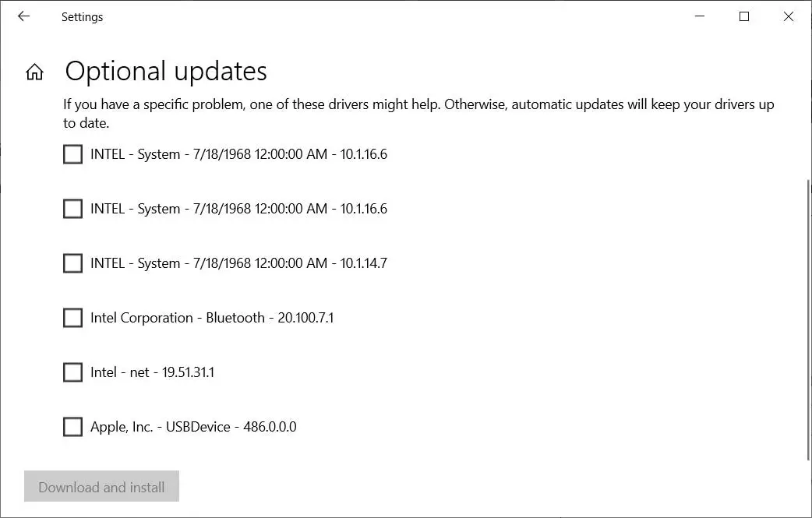Click the vertical scrollbar of the updates list

pos(808,319)
